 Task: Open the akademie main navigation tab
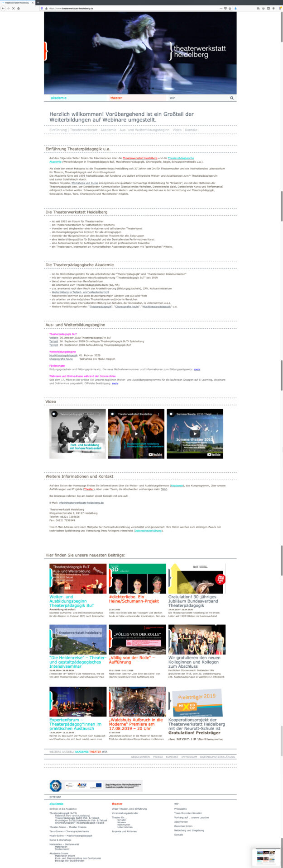click(58, 98)
